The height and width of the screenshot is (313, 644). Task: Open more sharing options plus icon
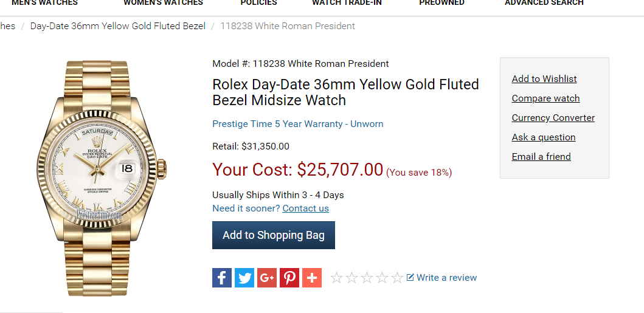(312, 278)
